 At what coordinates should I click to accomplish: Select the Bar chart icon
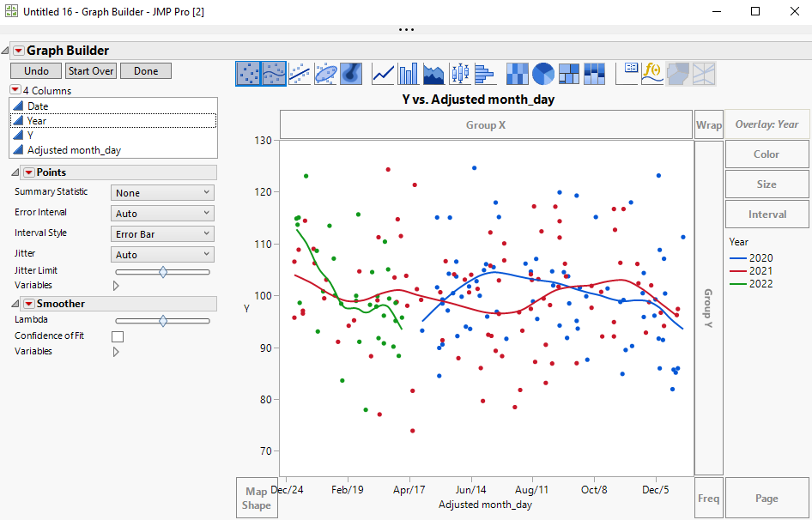[x=409, y=74]
